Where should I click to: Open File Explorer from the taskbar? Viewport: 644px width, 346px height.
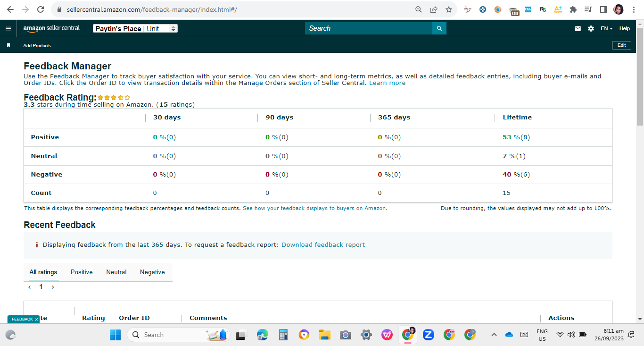(x=324, y=335)
